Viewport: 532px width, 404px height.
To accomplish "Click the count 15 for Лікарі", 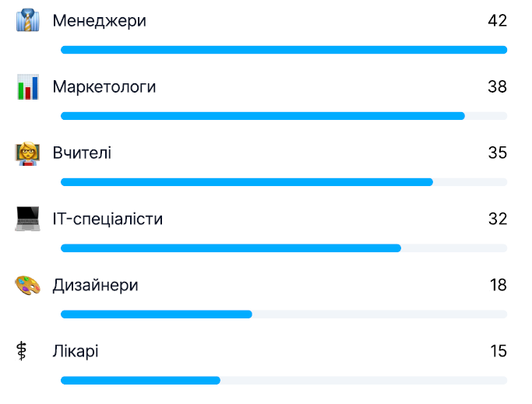I will click(499, 352).
